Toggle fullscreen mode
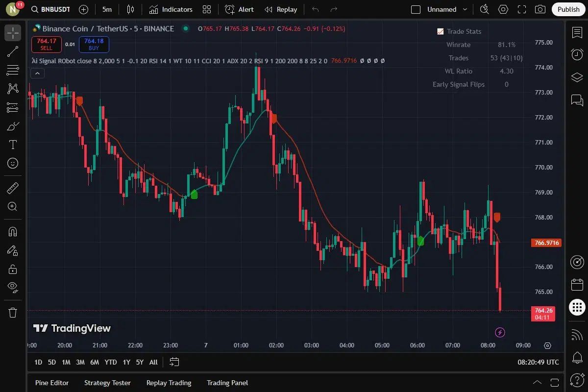 point(522,9)
